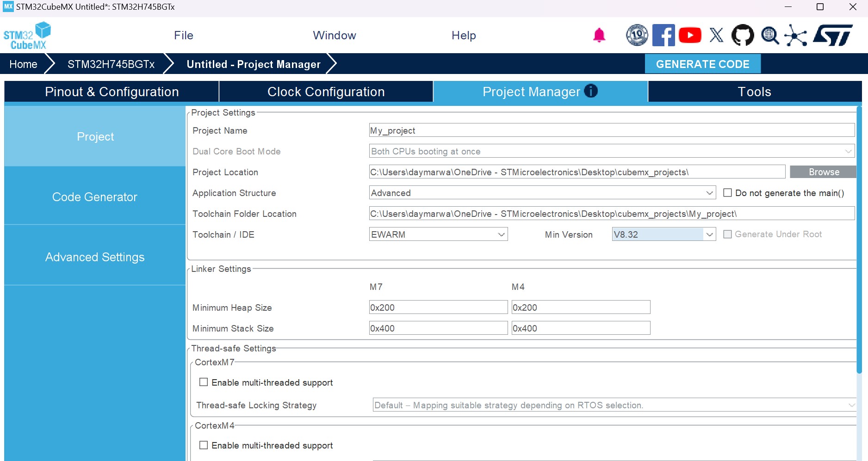This screenshot has height=461, width=868.
Task: Click Browse for project location
Action: click(824, 172)
